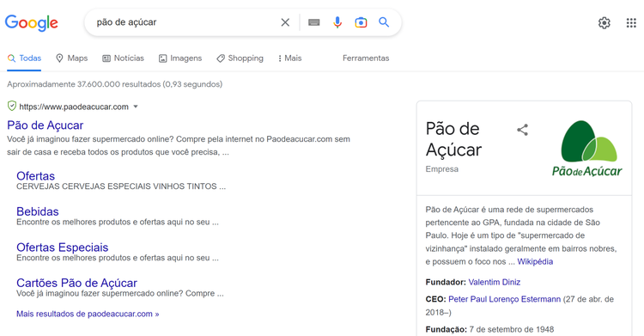Switch to the Imagens tab
This screenshot has width=644, height=336.
coord(180,58)
